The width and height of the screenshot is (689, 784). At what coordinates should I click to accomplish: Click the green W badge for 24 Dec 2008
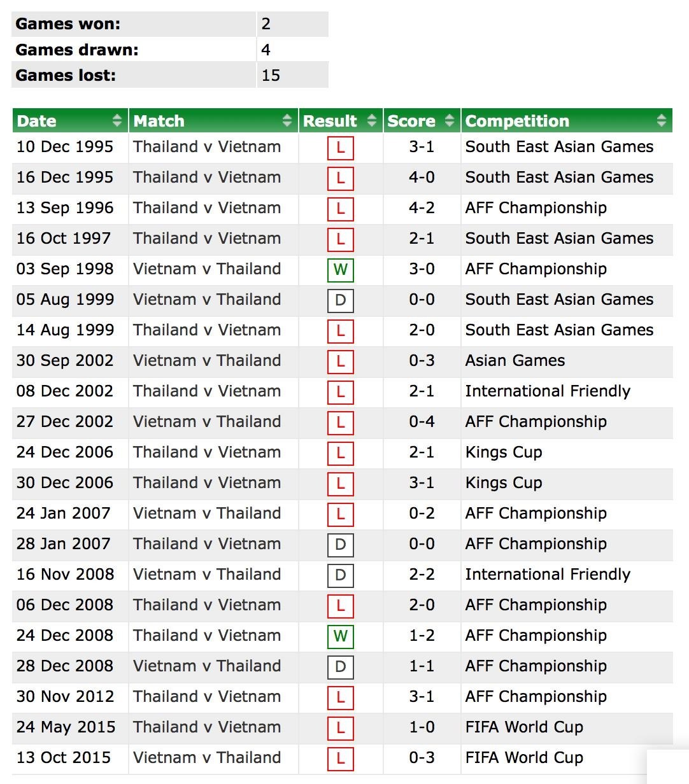(x=341, y=636)
